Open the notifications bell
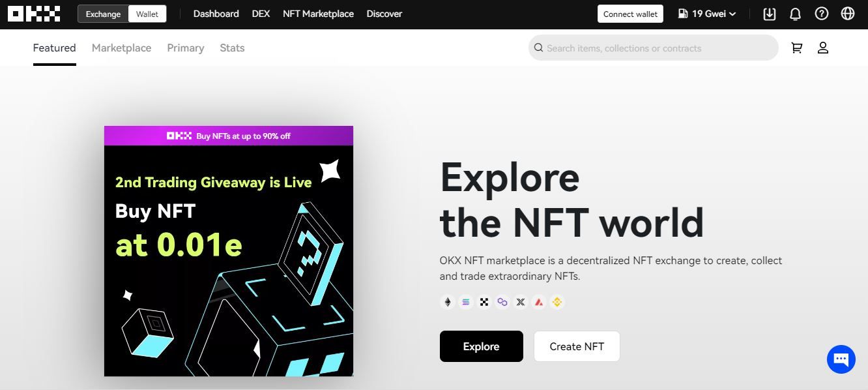The width and height of the screenshot is (868, 390). (795, 14)
